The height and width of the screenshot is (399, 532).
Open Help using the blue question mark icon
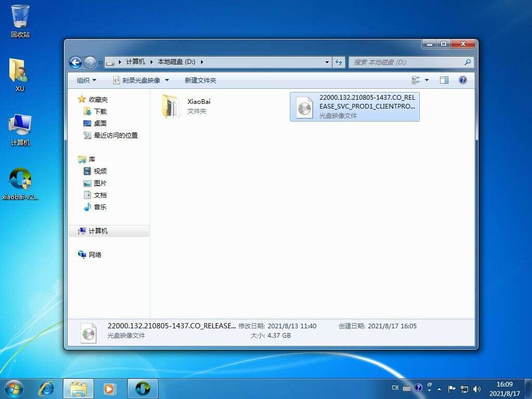click(x=462, y=79)
